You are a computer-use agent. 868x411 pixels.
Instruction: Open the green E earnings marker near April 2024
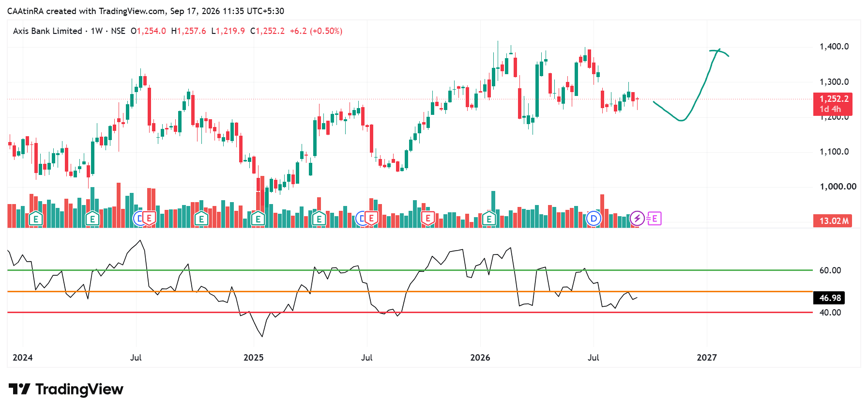click(92, 219)
